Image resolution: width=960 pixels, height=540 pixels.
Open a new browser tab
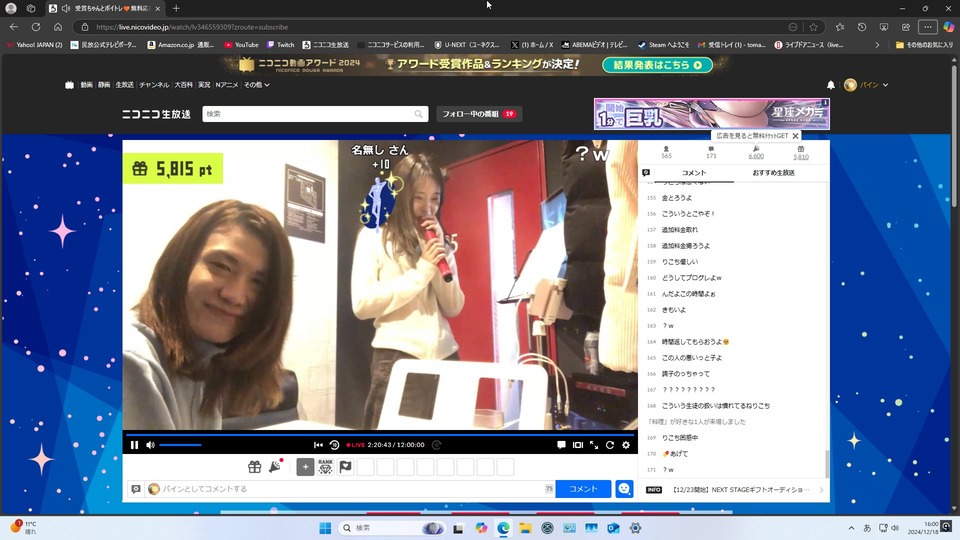[x=176, y=9]
